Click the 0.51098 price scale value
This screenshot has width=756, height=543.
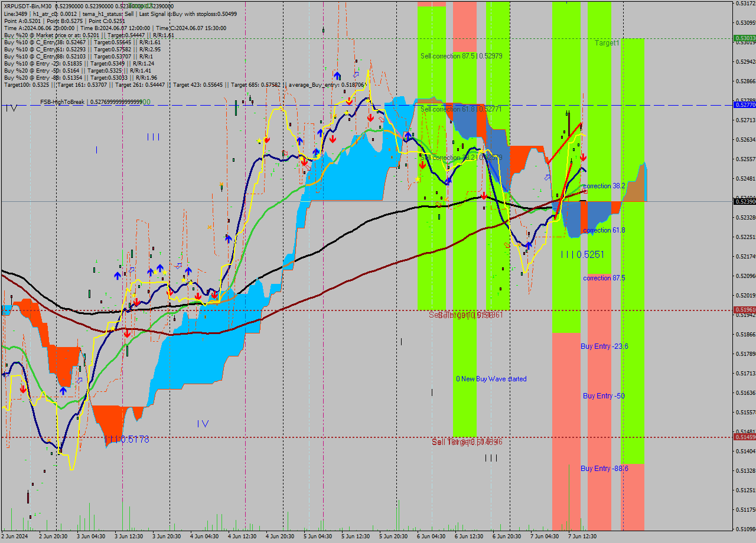click(x=745, y=528)
